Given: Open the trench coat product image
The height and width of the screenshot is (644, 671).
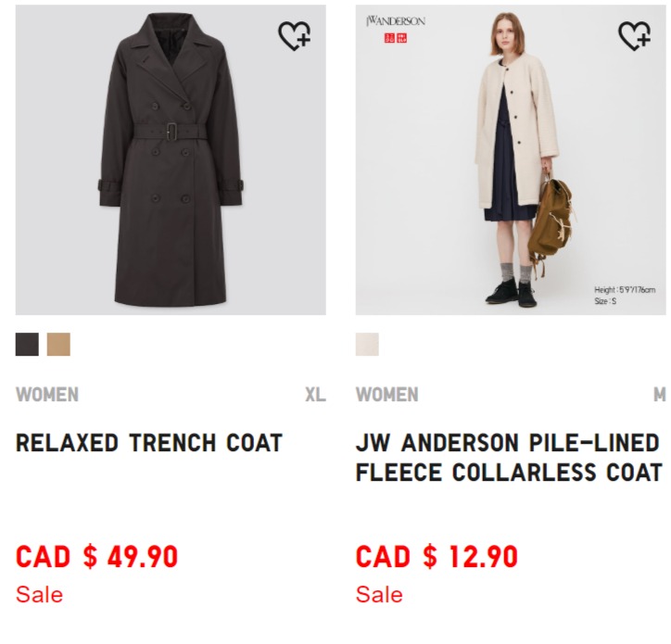Looking at the screenshot, I should coord(171,159).
